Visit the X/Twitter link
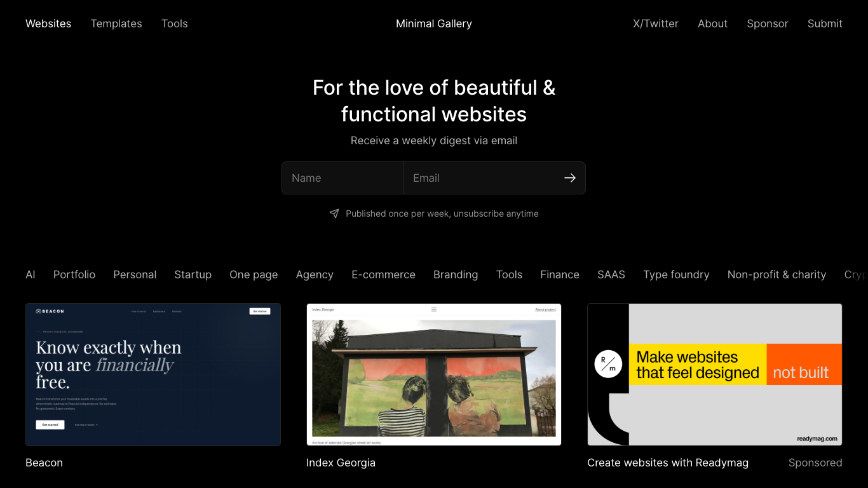This screenshot has height=488, width=868. (656, 24)
